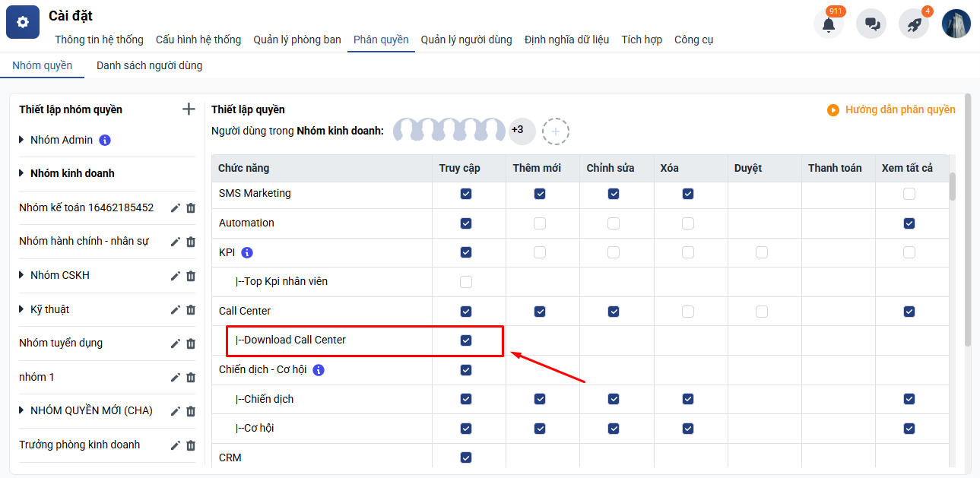Enable Top Kpi nhân viên access checkbox
980x478 pixels.
(466, 282)
